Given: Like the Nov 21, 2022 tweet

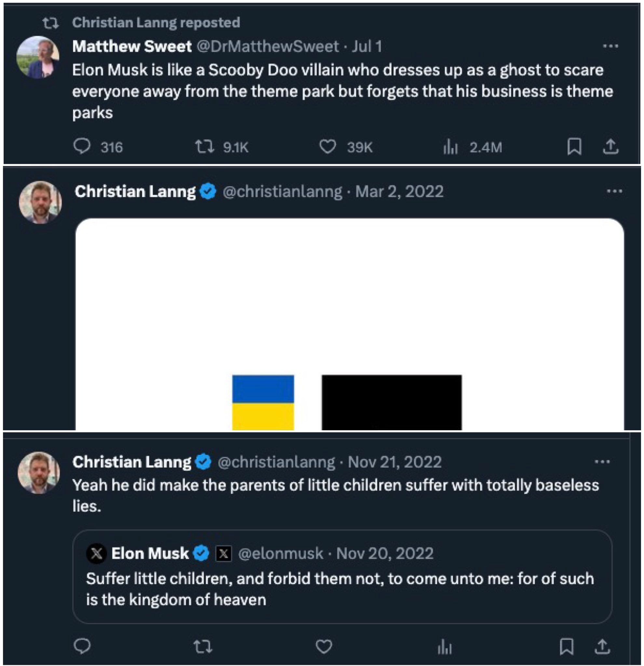Looking at the screenshot, I should (324, 646).
